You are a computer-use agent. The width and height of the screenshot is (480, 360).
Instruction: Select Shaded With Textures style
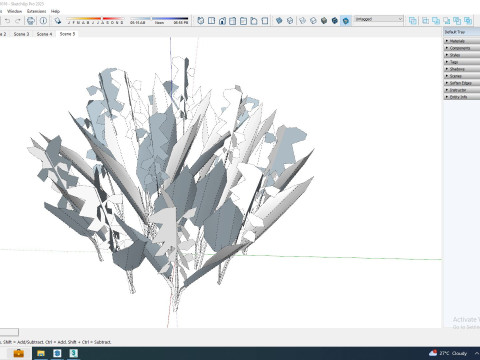pyautogui.click(x=335, y=21)
